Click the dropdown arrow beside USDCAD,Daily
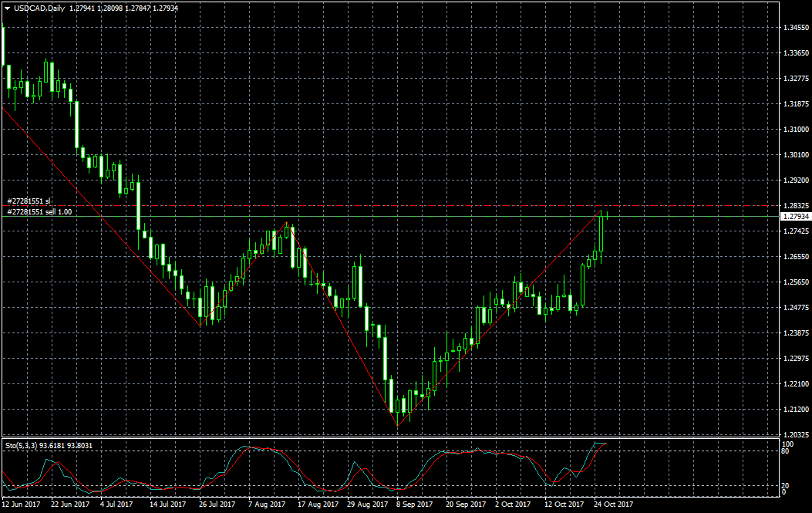812x513 pixels. click(7, 8)
